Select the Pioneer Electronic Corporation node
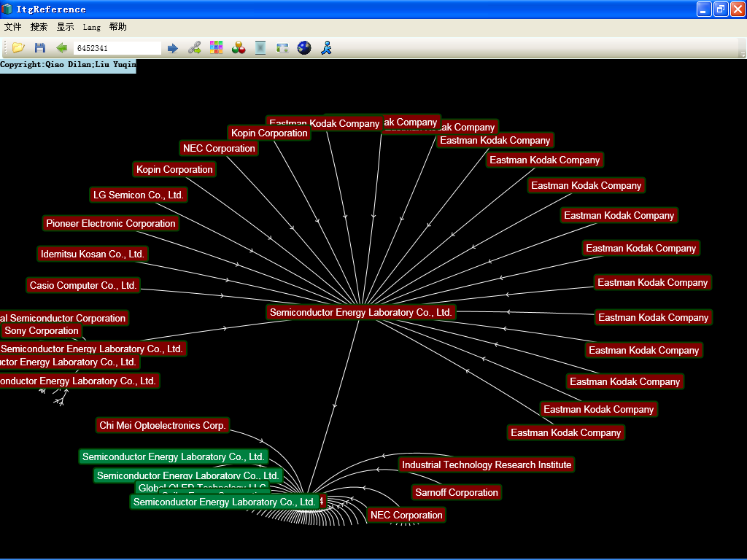The image size is (747, 560). pyautogui.click(x=111, y=223)
